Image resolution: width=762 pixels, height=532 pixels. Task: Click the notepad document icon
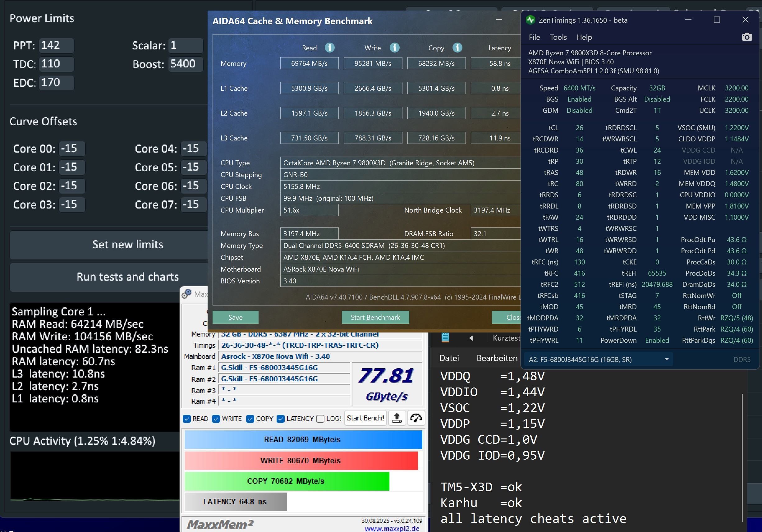[x=445, y=338]
